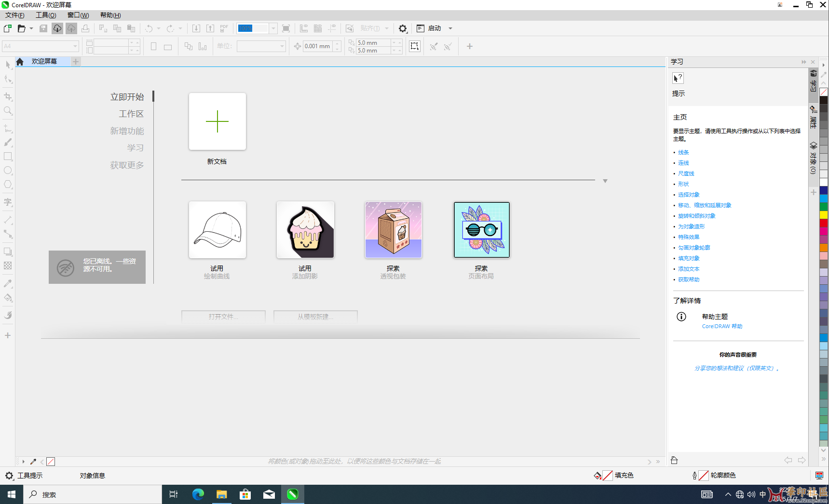Open the 线条 help topic link
Viewport: 829px width, 504px height.
683,152
